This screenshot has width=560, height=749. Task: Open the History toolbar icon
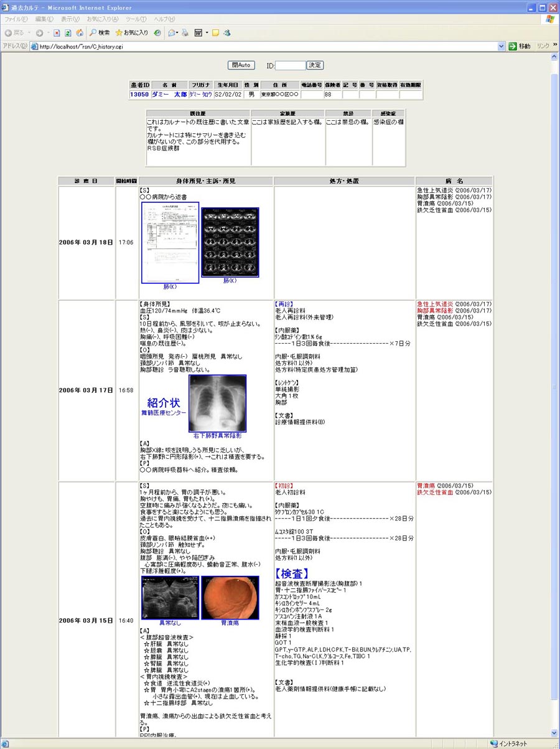157,32
